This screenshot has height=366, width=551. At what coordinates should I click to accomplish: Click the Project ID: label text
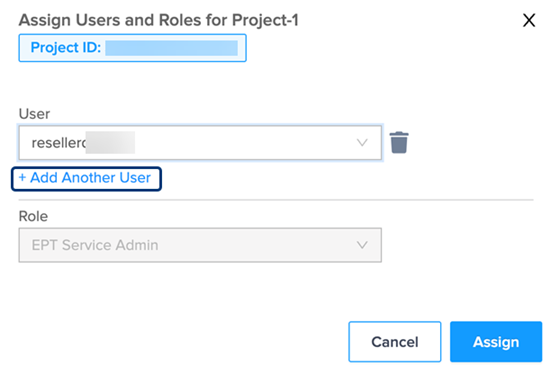66,47
